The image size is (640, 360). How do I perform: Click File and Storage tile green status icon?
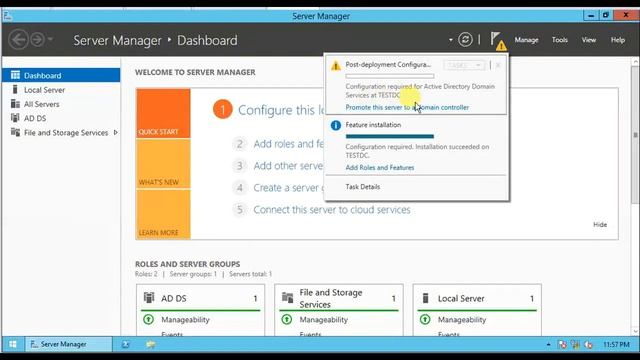click(x=287, y=319)
